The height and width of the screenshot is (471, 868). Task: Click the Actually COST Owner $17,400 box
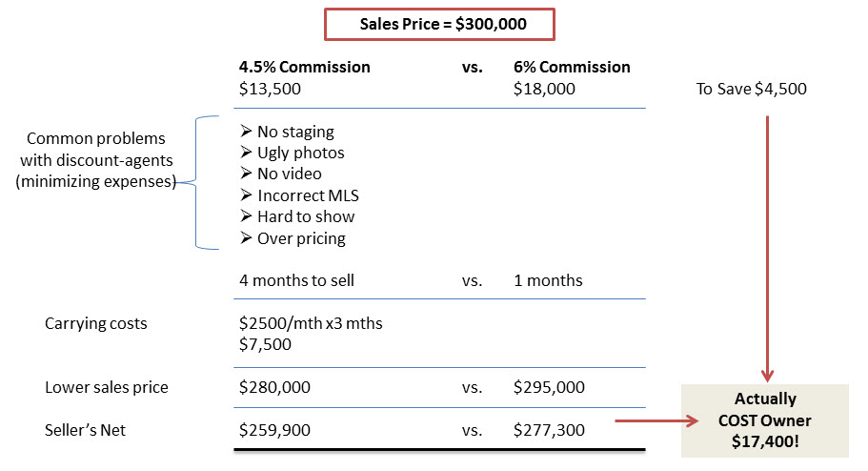pyautogui.click(x=764, y=420)
